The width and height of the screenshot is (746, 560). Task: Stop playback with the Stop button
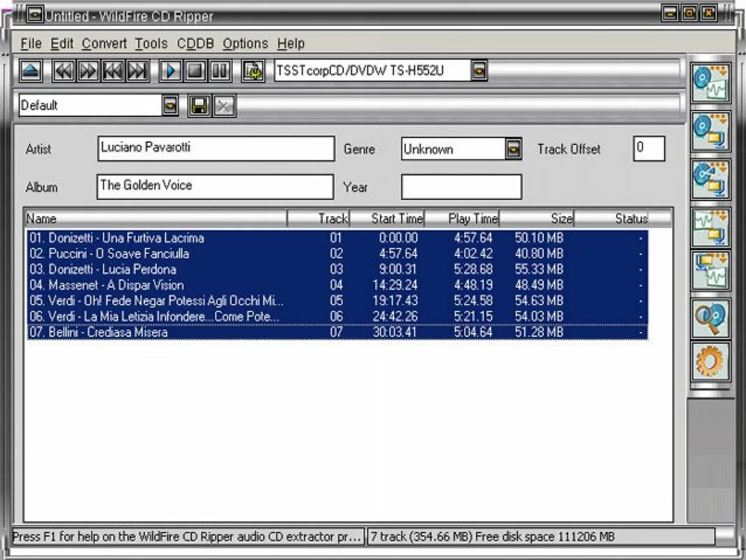(195, 71)
